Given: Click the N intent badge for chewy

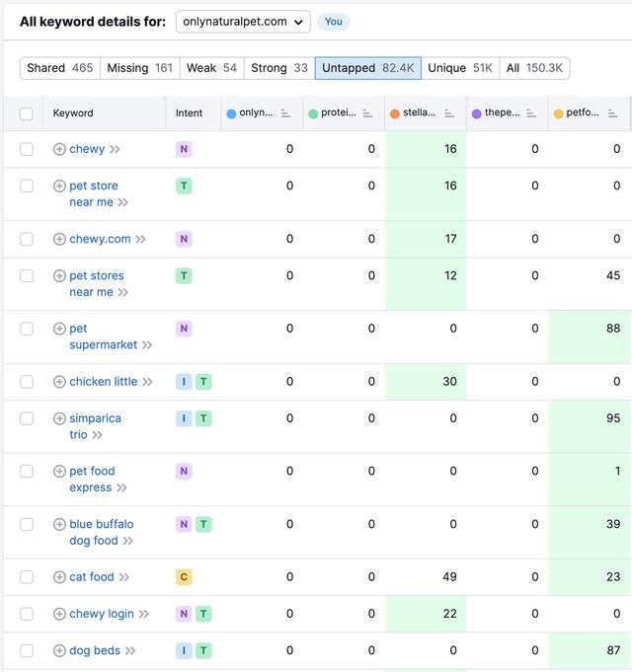Looking at the screenshot, I should coord(184,149).
